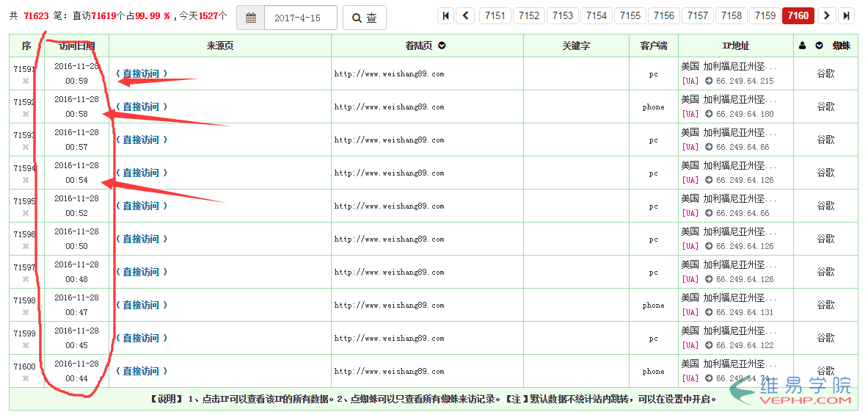
Task: Click IP address 66.249.64.122
Action: tap(745, 345)
